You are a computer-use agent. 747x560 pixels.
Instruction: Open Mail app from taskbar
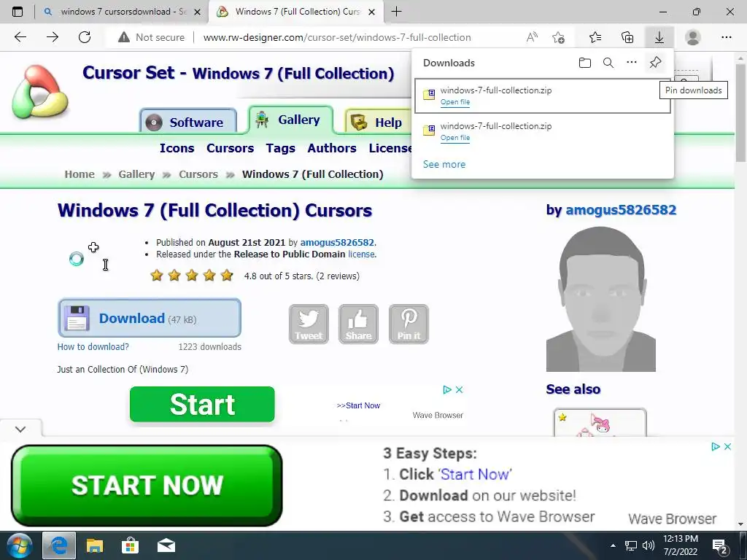[166, 545]
